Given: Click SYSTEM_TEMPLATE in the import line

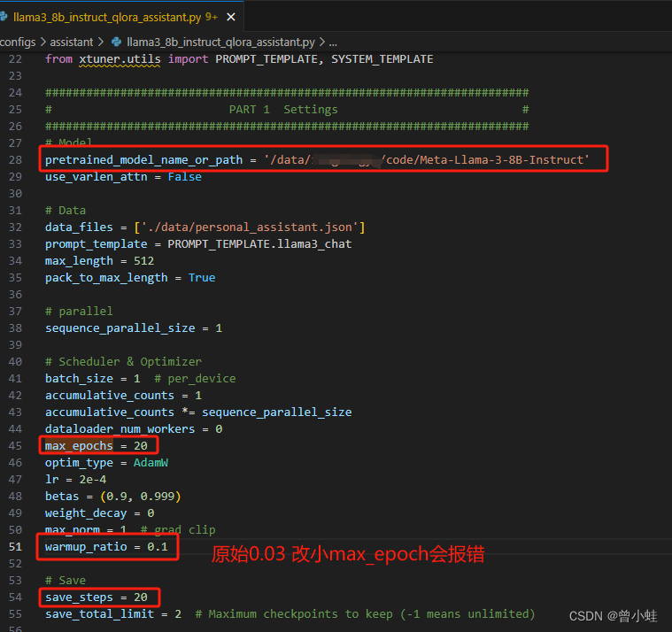Looking at the screenshot, I should coord(382,59).
